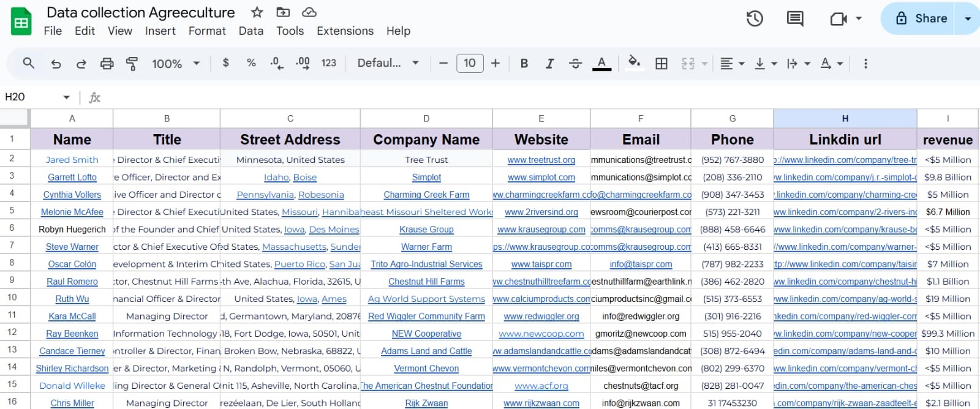This screenshot has height=409, width=980.
Task: Toggle Bold formatting
Action: [524, 63]
